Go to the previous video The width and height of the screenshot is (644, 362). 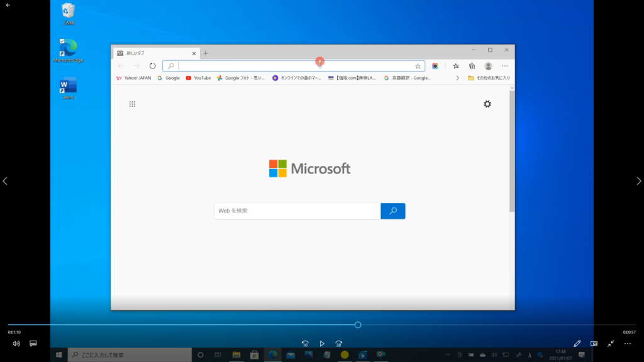tap(5, 181)
